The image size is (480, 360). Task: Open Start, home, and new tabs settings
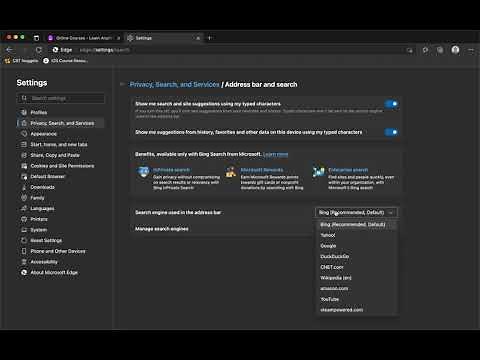pos(59,144)
